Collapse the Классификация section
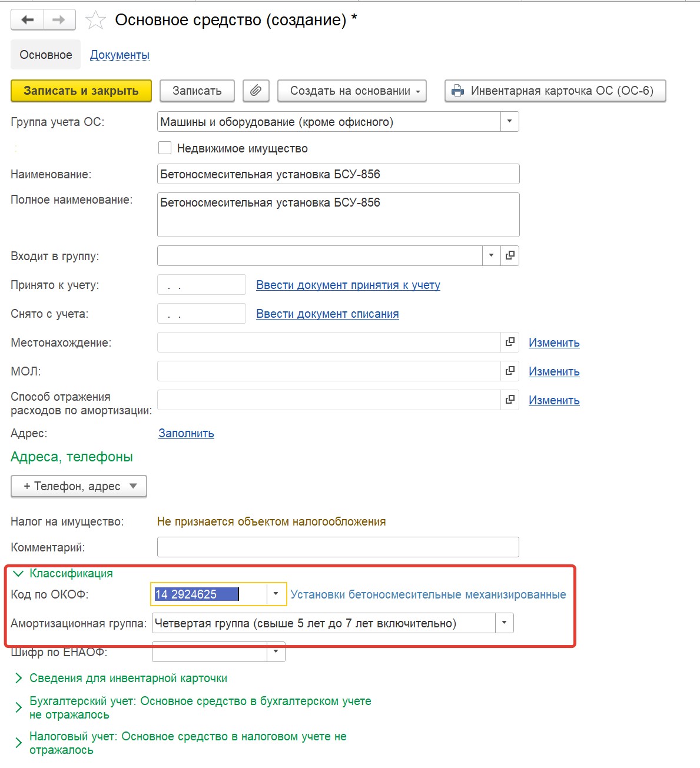700x768 pixels. (62, 573)
